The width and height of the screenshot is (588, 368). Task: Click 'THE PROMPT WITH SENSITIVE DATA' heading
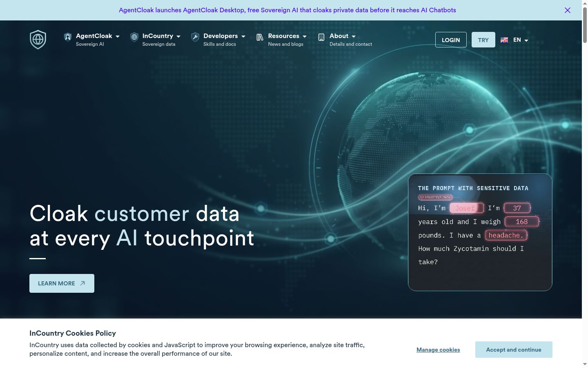pos(473,188)
